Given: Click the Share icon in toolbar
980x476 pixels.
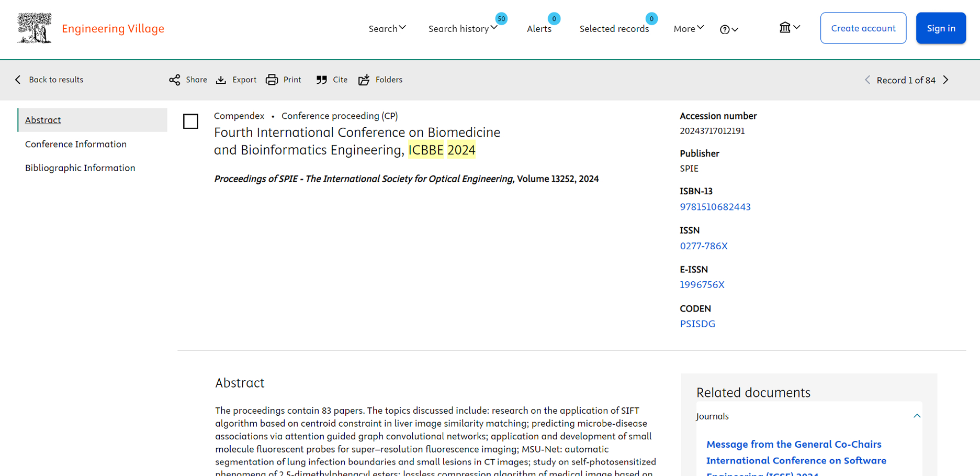Looking at the screenshot, I should pyautogui.click(x=175, y=80).
